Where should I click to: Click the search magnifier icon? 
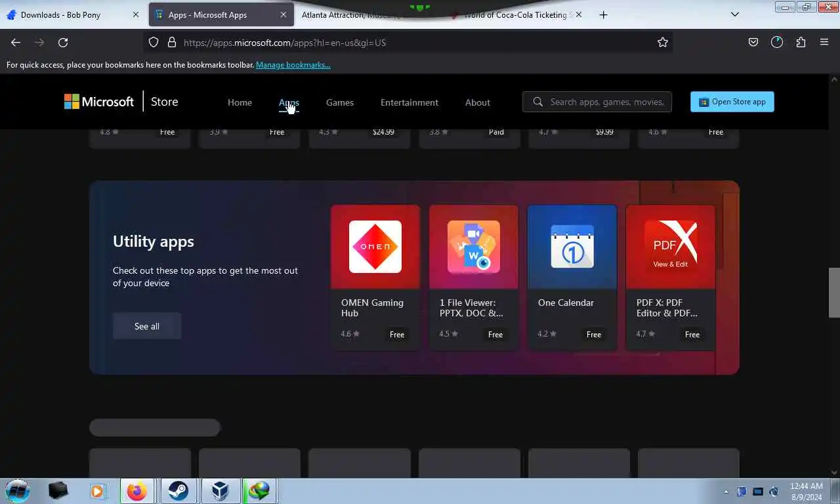[x=538, y=102]
